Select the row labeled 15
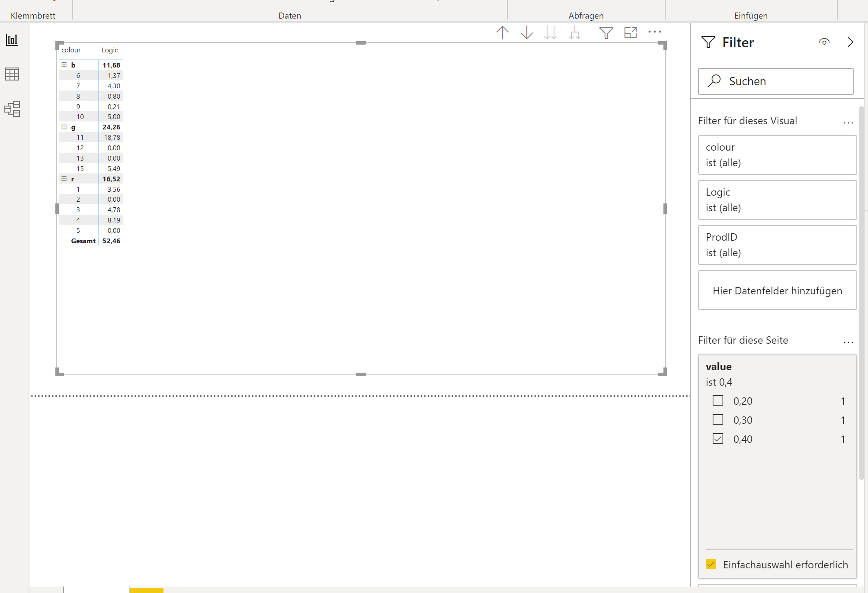This screenshot has height=593, width=868. pos(91,168)
